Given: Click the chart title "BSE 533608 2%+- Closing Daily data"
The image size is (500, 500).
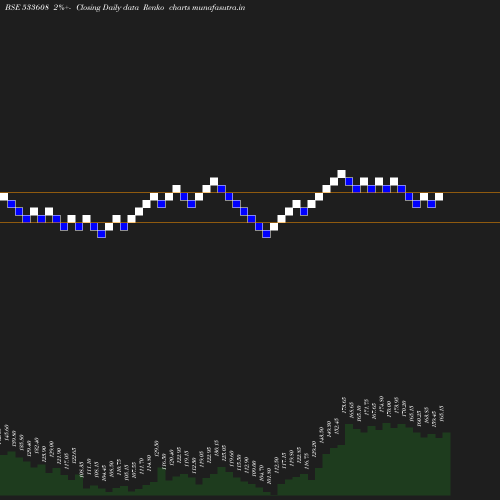Looking at the screenshot, I should point(72,7).
